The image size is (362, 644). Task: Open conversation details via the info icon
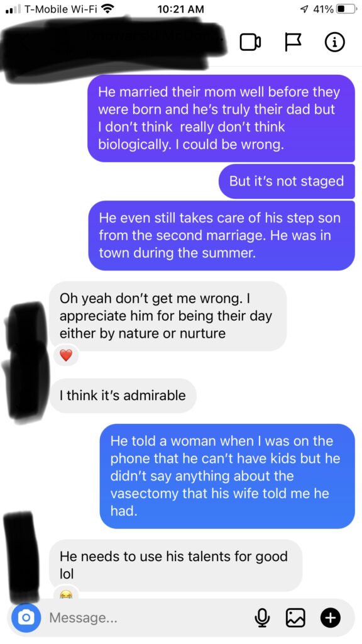(334, 42)
